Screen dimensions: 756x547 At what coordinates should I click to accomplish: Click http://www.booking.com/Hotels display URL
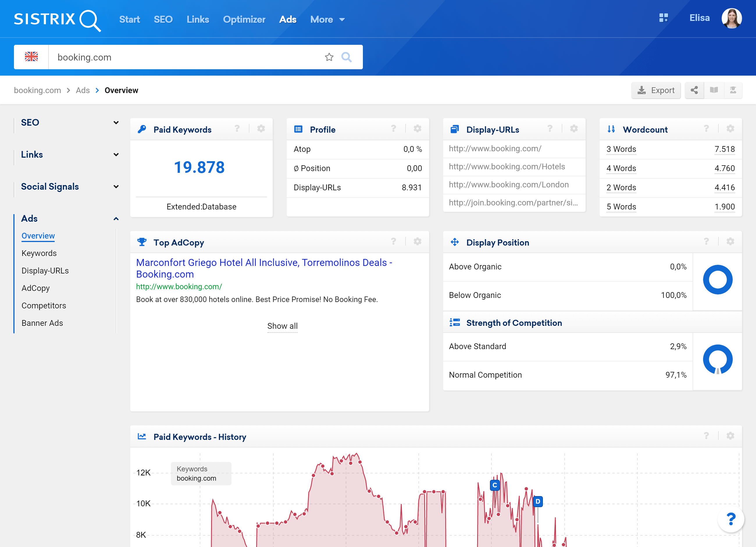click(507, 166)
